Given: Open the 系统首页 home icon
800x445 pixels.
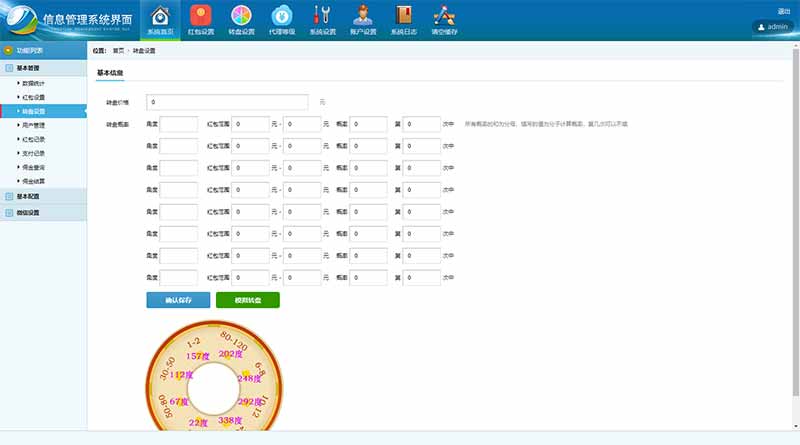Looking at the screenshot, I should 160,19.
